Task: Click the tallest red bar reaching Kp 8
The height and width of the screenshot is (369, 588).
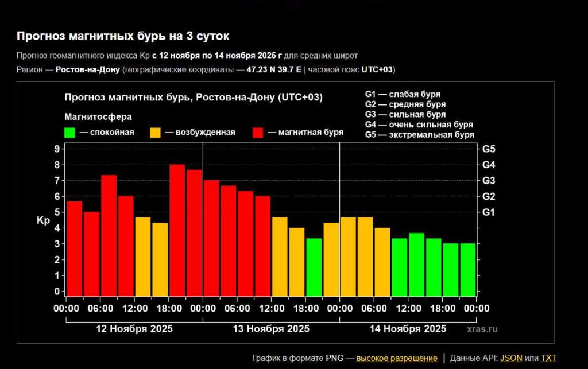Action: [x=177, y=230]
